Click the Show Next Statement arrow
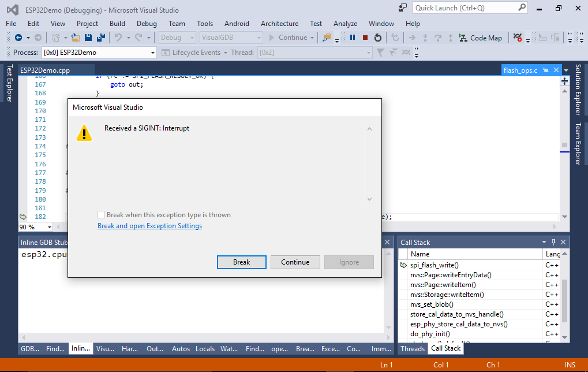 pos(412,38)
